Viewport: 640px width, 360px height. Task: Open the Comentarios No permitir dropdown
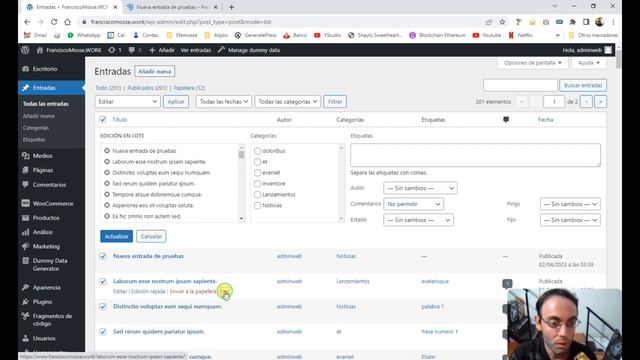[x=413, y=204]
